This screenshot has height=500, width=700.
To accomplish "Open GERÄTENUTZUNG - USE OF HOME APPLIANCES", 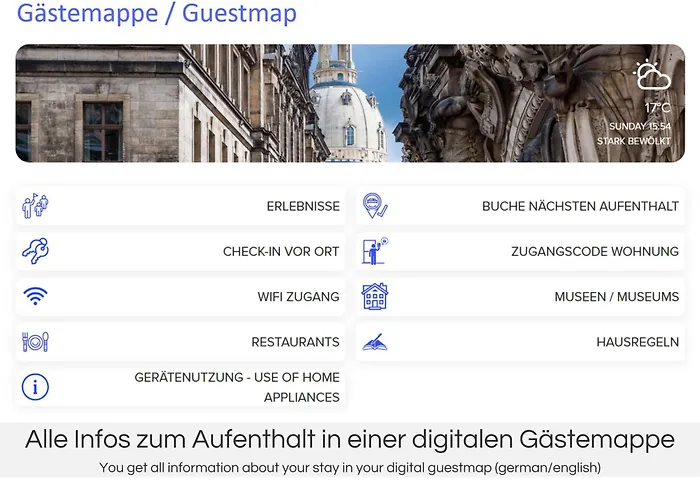I will click(x=237, y=387).
